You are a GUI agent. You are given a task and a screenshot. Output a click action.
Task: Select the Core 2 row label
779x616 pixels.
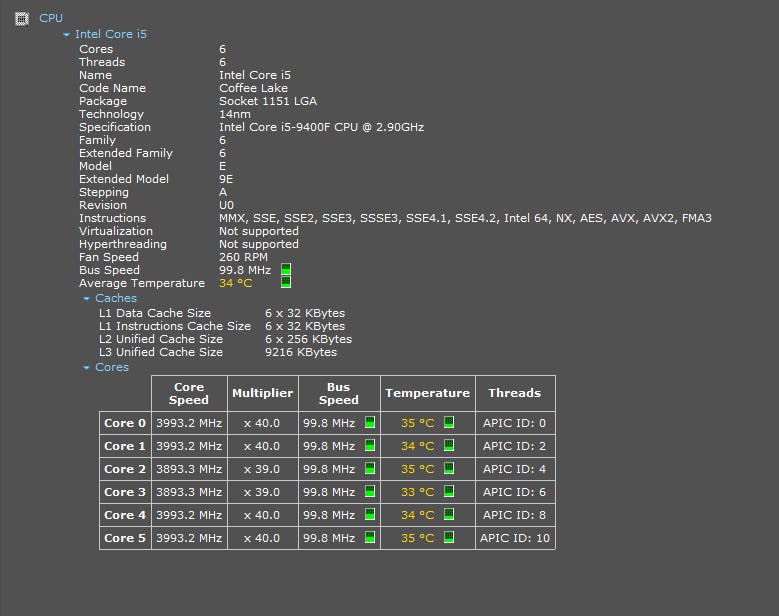tap(125, 469)
